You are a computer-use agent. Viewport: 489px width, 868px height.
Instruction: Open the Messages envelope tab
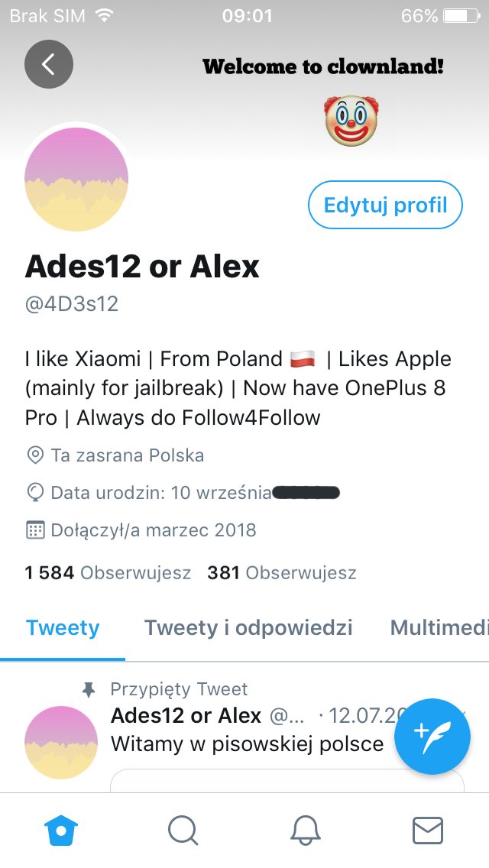[x=428, y=831]
